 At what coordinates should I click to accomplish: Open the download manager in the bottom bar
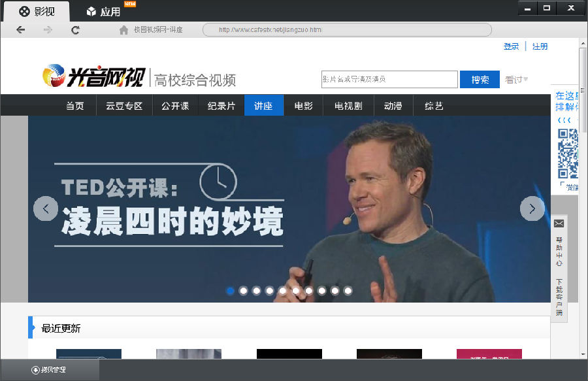tap(49, 370)
